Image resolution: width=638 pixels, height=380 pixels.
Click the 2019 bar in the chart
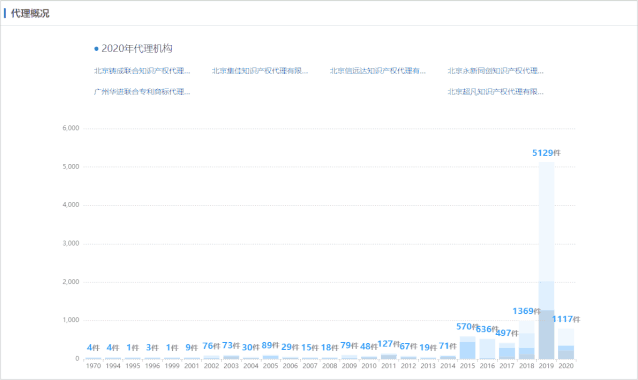point(546,260)
